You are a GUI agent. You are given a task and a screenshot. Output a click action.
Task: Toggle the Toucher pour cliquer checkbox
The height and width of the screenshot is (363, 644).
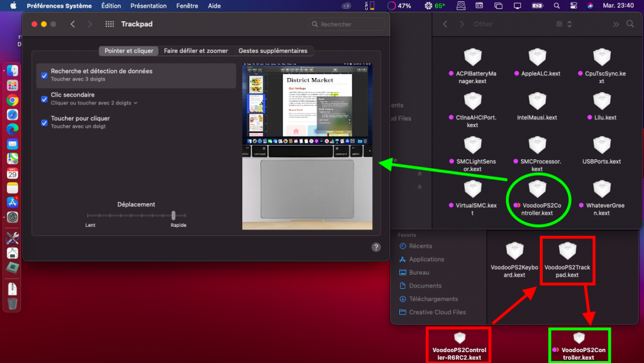click(44, 123)
